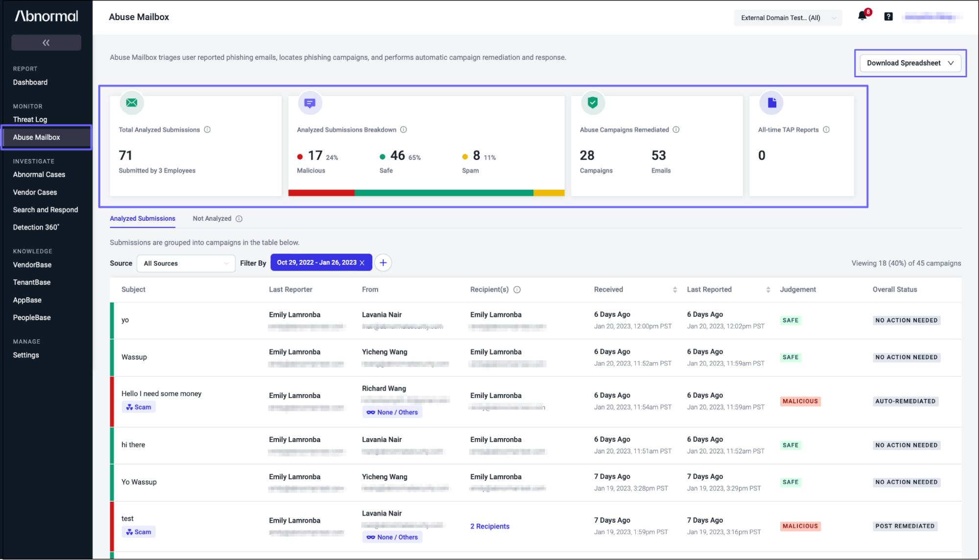Expand the All Sources dropdown
979x560 pixels.
point(186,263)
